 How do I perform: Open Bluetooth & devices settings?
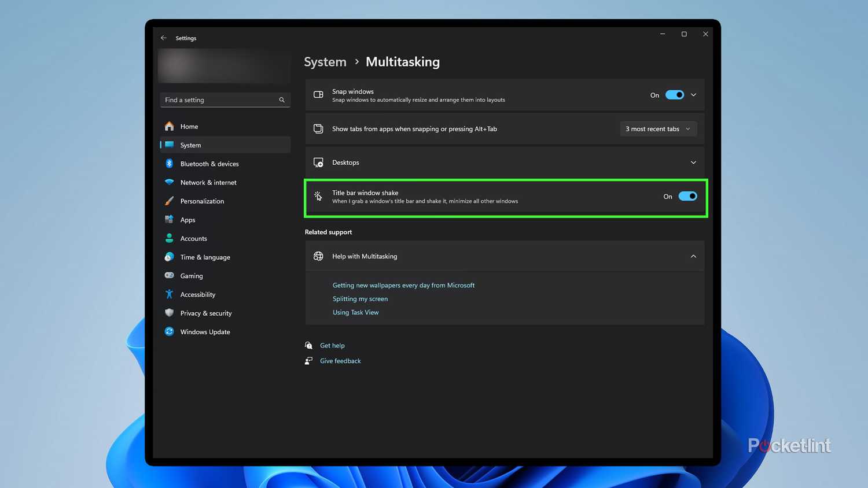pyautogui.click(x=209, y=164)
